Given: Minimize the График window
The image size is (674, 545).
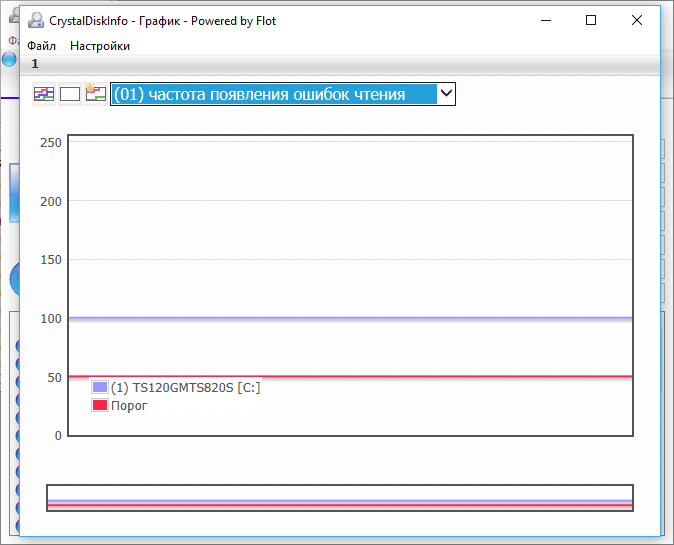Looking at the screenshot, I should click(546, 20).
